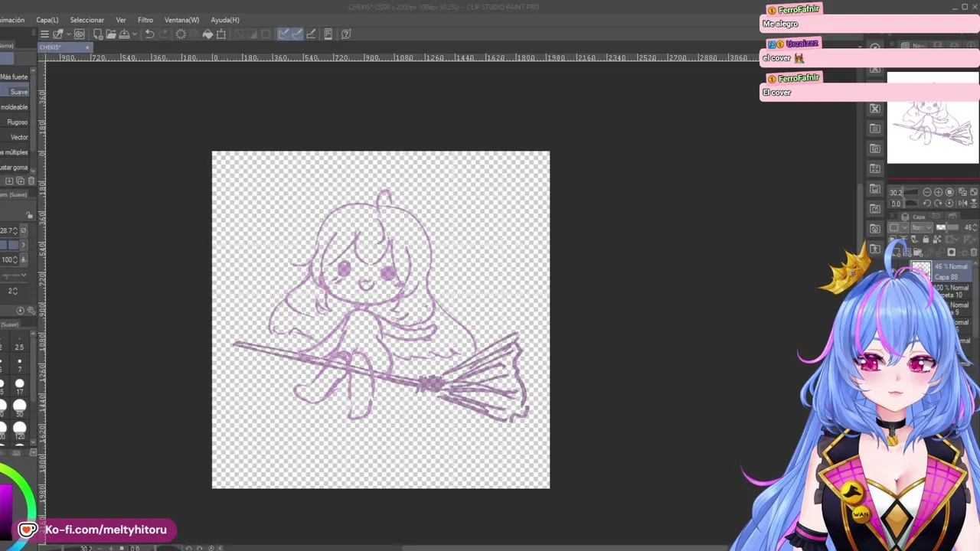980x551 pixels.
Task: Select the Suave eraser sub tool
Action: click(15, 92)
